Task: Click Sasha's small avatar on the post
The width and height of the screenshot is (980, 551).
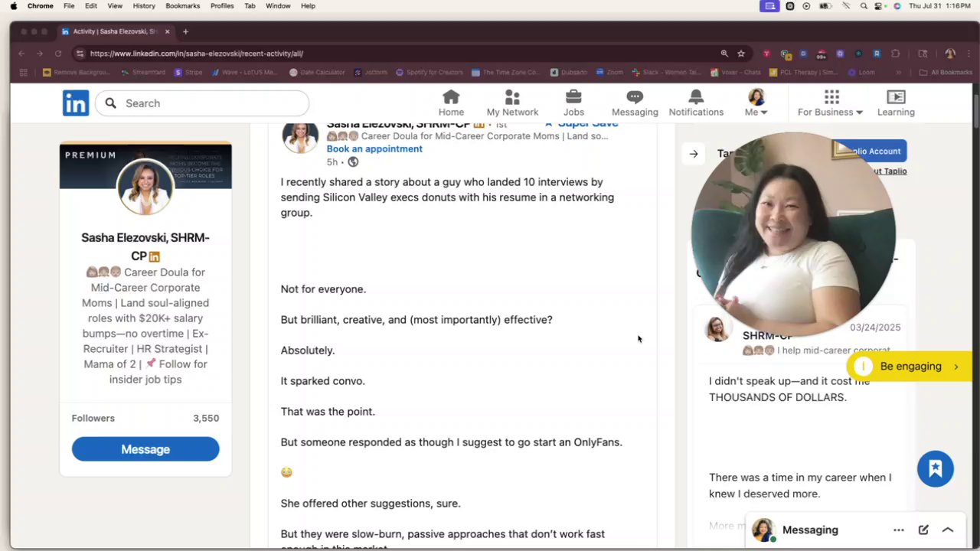Action: coord(300,138)
